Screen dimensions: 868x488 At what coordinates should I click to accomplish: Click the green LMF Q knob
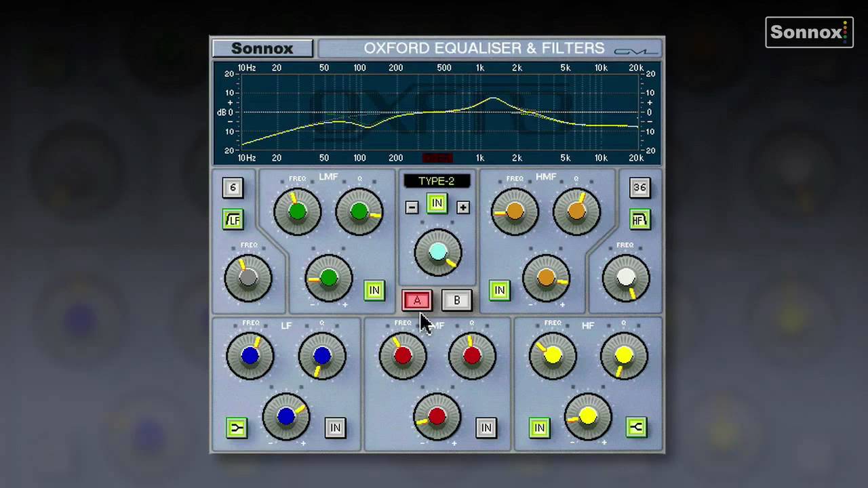point(359,211)
